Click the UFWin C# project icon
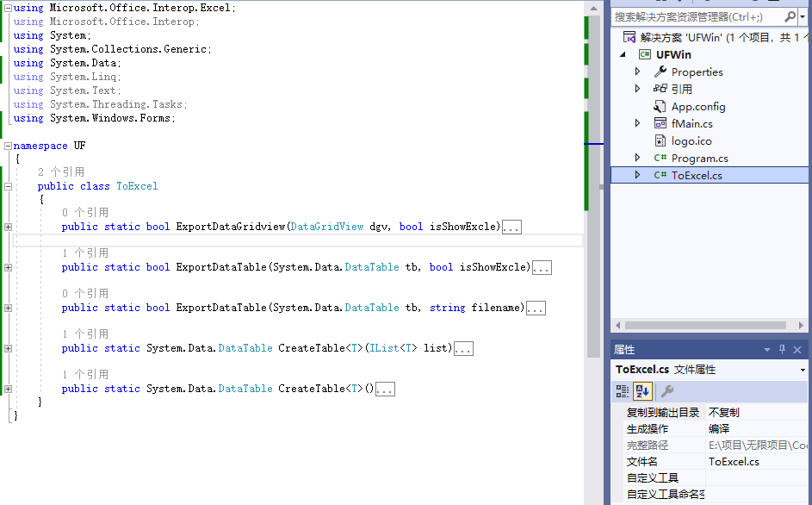 pyautogui.click(x=644, y=54)
